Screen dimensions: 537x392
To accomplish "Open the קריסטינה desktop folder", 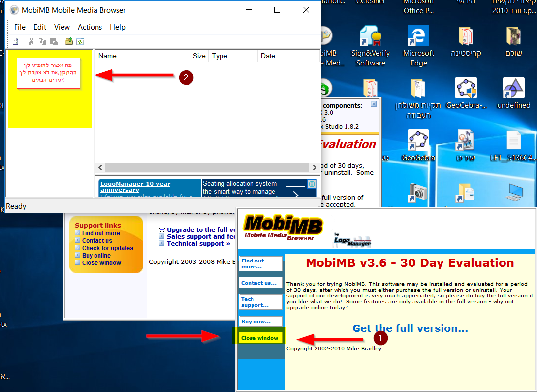I will pos(466,41).
